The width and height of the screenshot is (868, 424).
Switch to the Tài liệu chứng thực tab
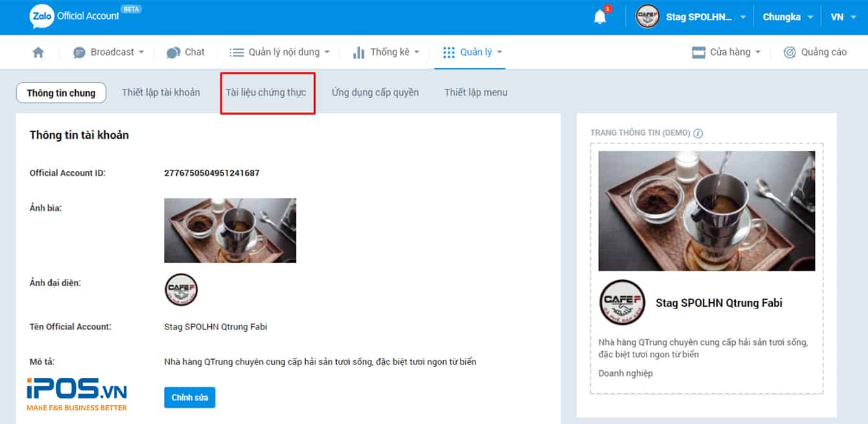tap(268, 92)
